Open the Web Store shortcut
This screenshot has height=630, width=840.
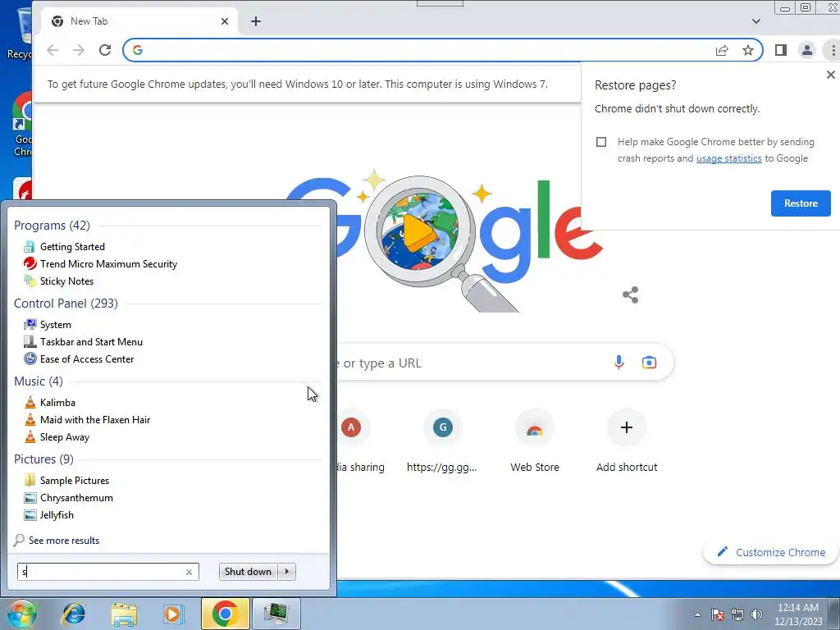[535, 441]
